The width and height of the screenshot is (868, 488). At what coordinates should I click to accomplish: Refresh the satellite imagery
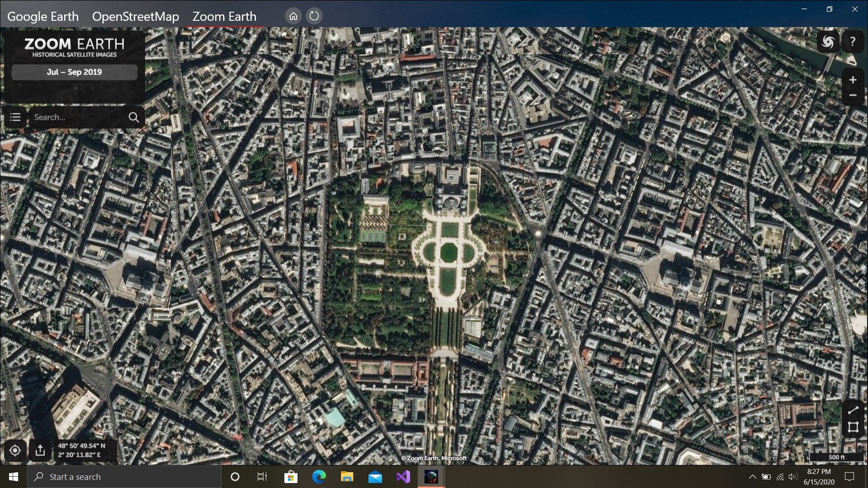pyautogui.click(x=314, y=16)
